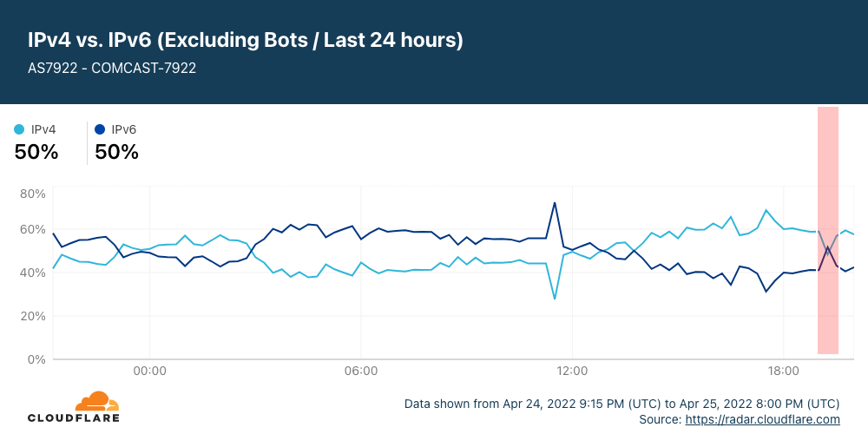868x434 pixels.
Task: Select the IPv6 50% value
Action: tap(116, 152)
